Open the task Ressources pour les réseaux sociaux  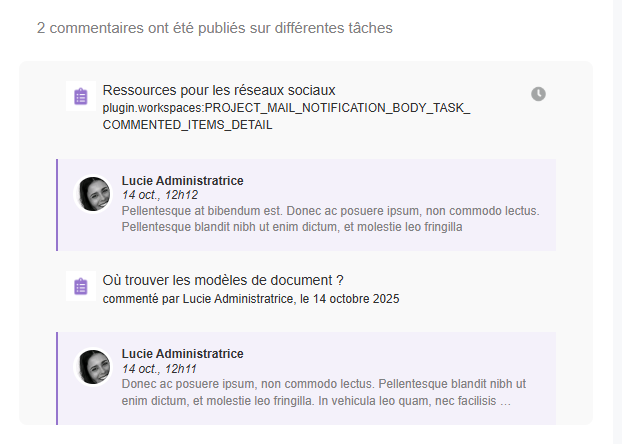(218, 90)
